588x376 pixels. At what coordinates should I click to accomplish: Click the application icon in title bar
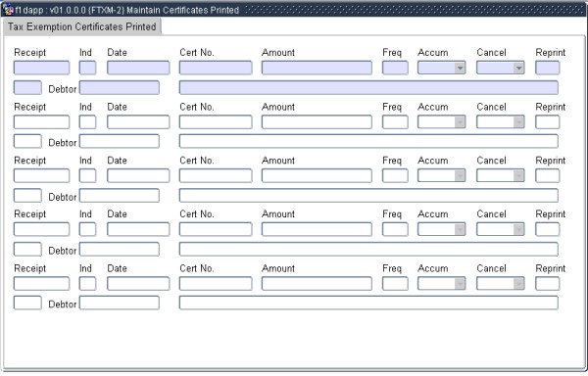(8, 10)
